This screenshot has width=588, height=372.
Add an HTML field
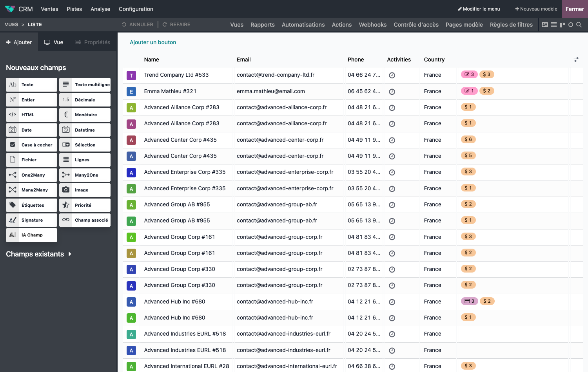[31, 115]
